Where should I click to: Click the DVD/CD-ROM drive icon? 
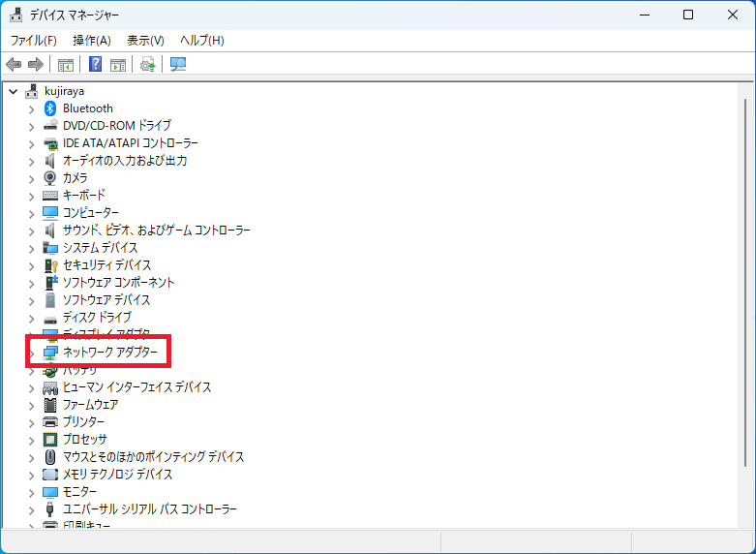50,126
